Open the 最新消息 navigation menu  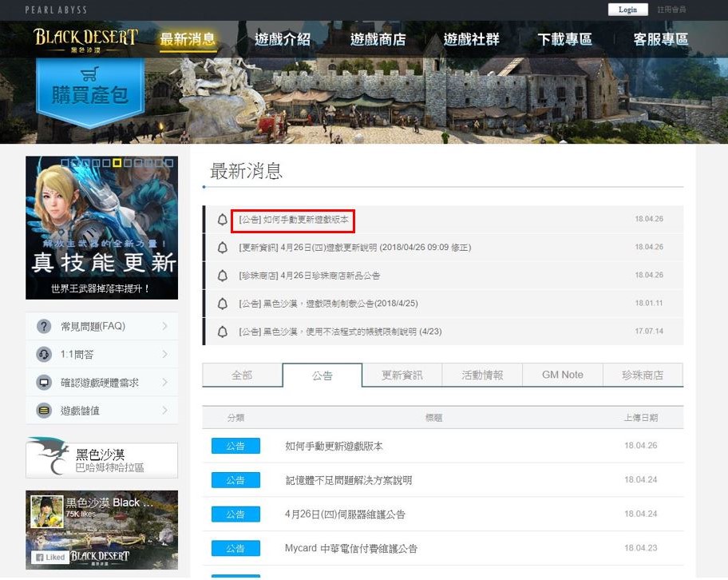pos(188,39)
